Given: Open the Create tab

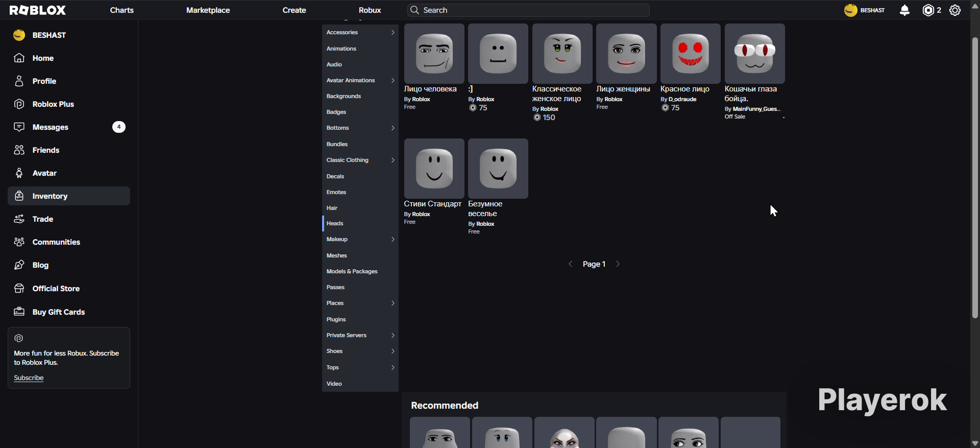Looking at the screenshot, I should pyautogui.click(x=295, y=10).
